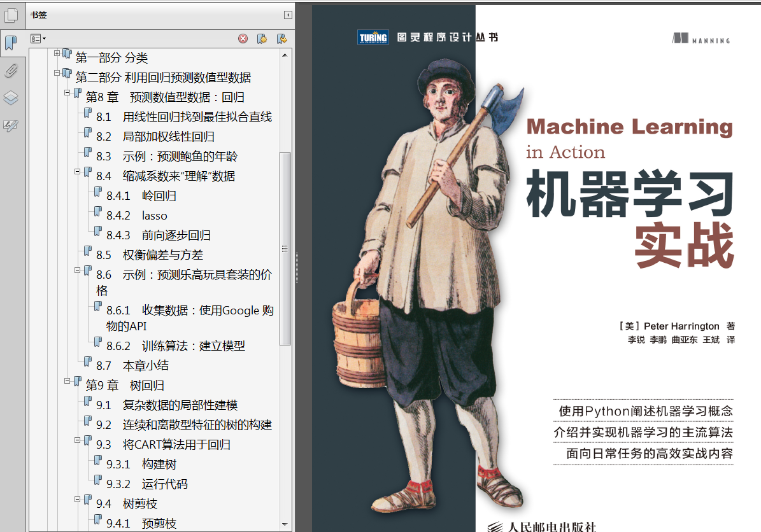Viewport: 761px width, 532px height.
Task: Collapse the 第二部分 利用回归预测数值型数据 node
Action: pos(57,73)
